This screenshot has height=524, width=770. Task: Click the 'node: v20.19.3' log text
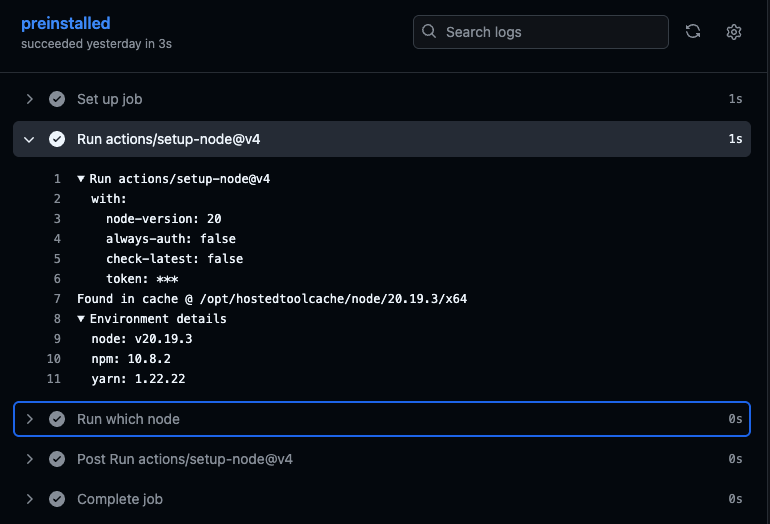pos(142,339)
